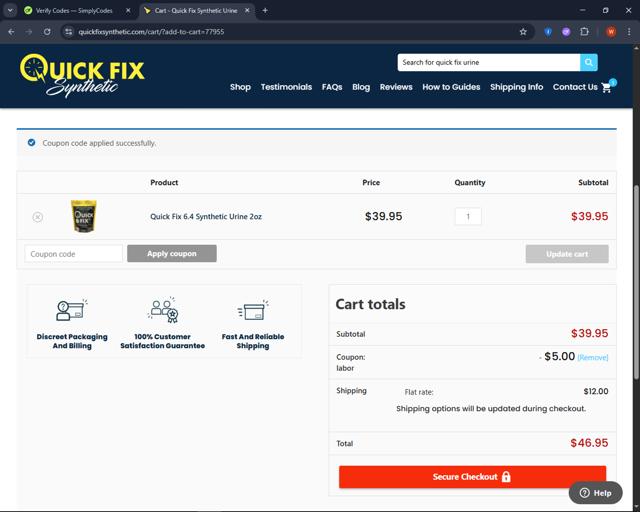Open the Extensions puzzle icon
Screen dimensions: 640x512
[584, 32]
